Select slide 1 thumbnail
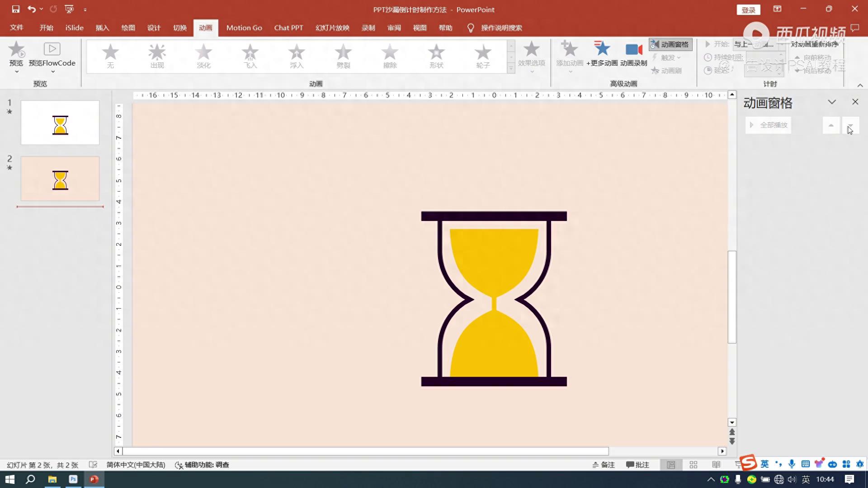The image size is (868, 488). pyautogui.click(x=60, y=122)
